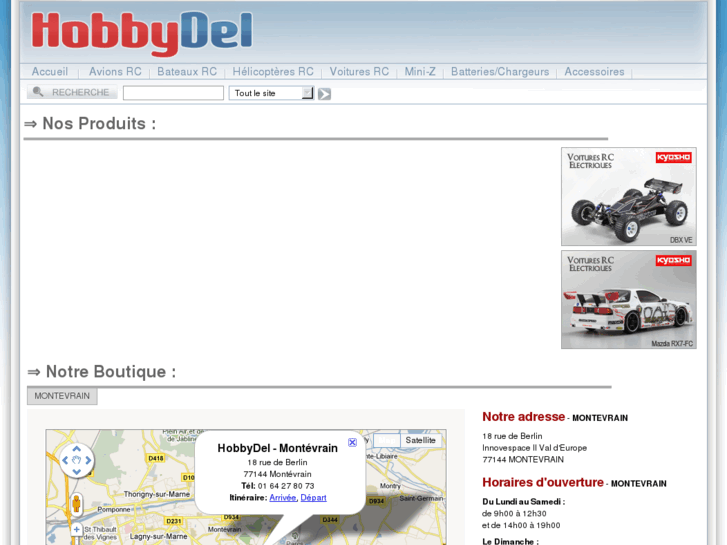Click the Notre Boutique heading
The width and height of the screenshot is (727, 545).
102,372
